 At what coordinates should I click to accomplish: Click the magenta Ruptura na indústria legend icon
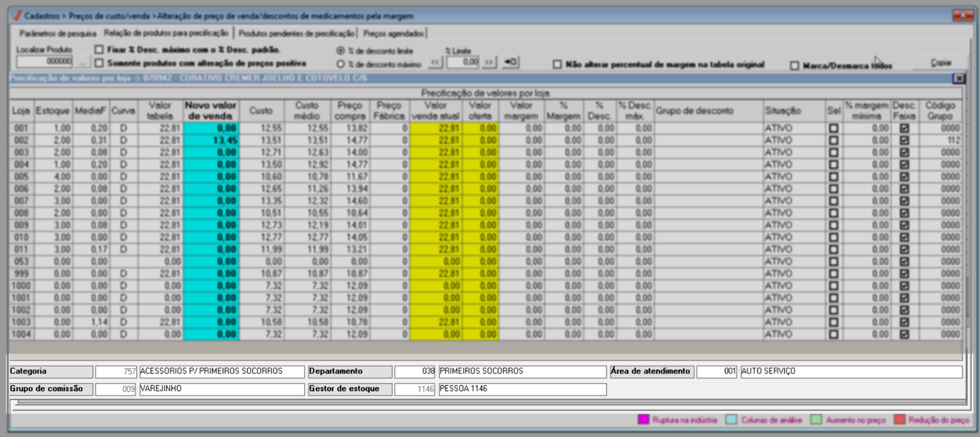tap(643, 420)
